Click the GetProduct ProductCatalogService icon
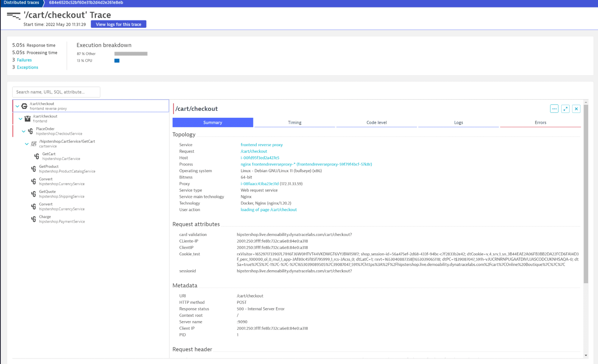The width and height of the screenshot is (598, 364). [x=34, y=169]
